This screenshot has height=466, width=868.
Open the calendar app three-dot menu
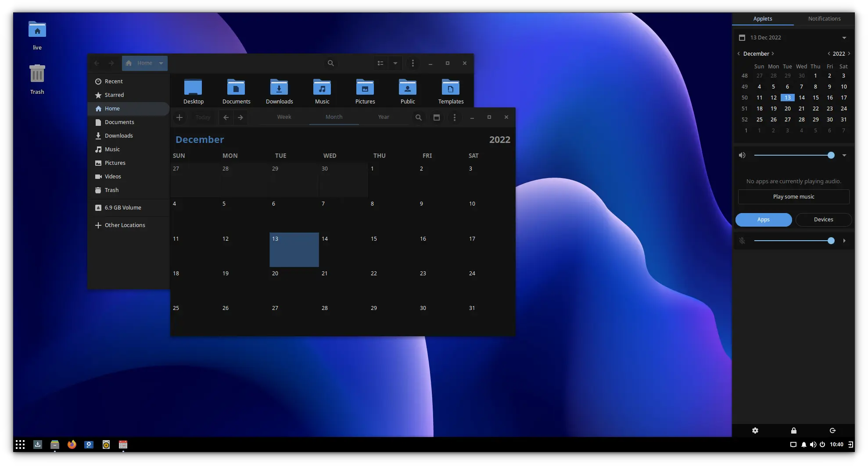coord(455,117)
